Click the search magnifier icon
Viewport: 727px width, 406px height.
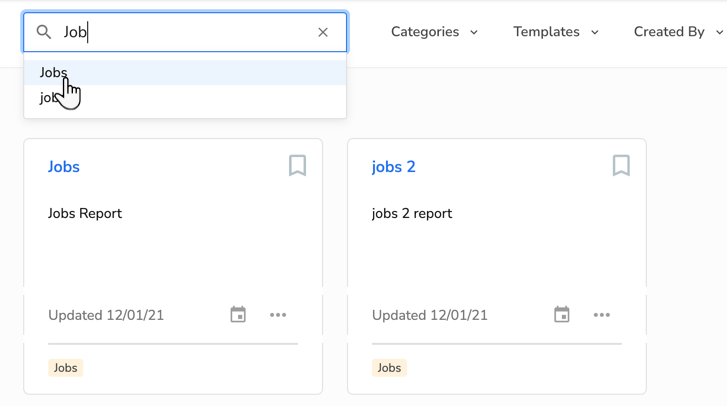[x=44, y=32]
